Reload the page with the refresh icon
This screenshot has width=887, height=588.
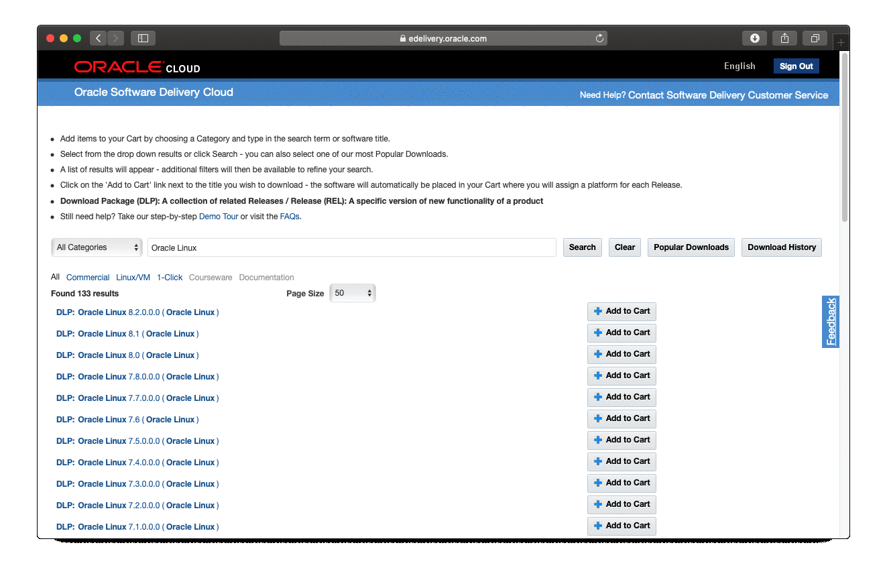599,38
